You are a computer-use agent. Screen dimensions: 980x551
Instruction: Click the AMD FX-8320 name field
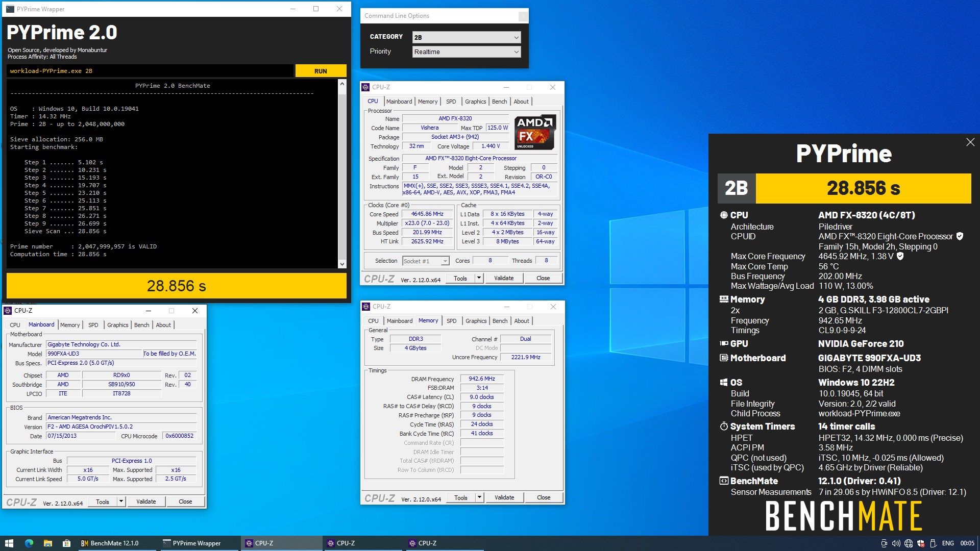455,118
